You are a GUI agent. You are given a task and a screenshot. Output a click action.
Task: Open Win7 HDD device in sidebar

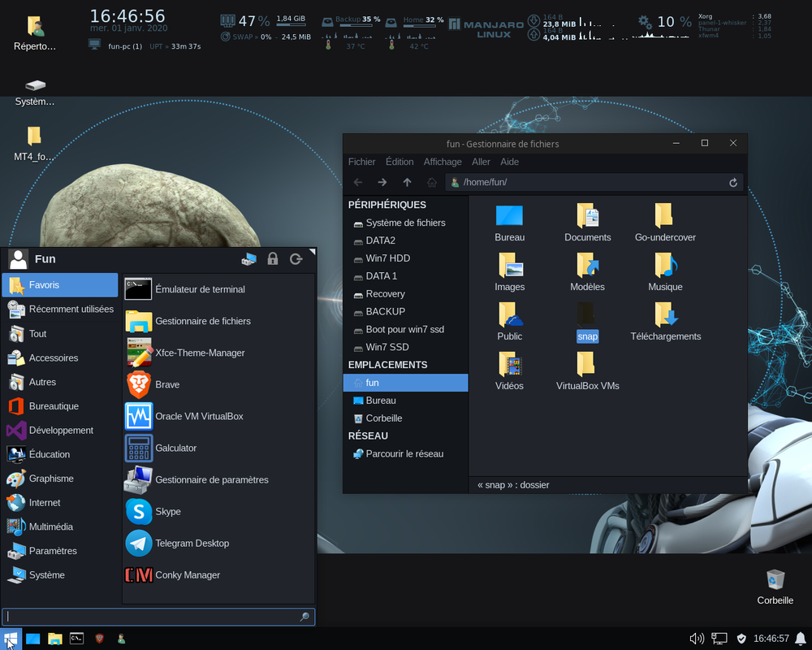pos(405,258)
